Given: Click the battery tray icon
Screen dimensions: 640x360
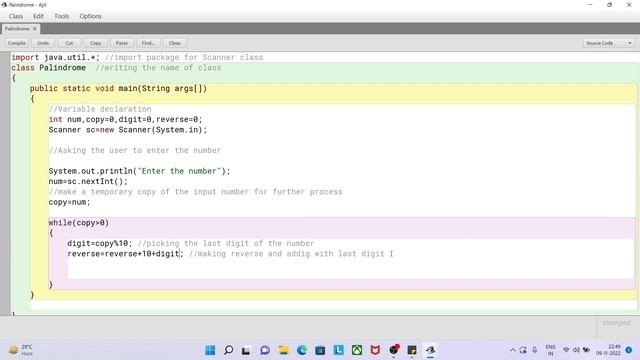Looking at the screenshot, I should 587,350.
